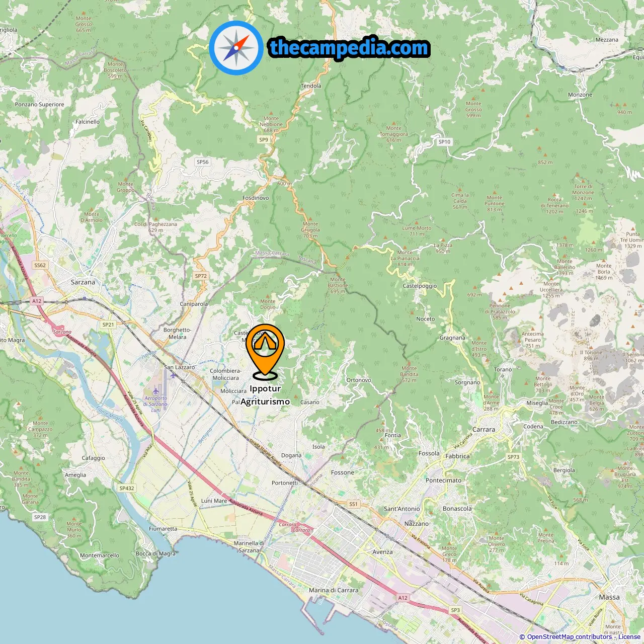Open the License link
Image resolution: width=644 pixels, height=644 pixels.
(x=629, y=637)
